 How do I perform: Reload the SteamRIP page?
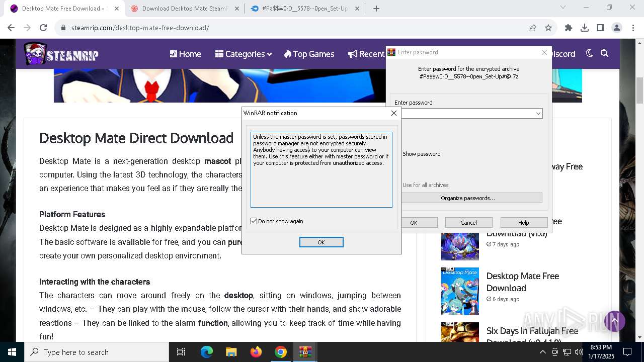[43, 28]
